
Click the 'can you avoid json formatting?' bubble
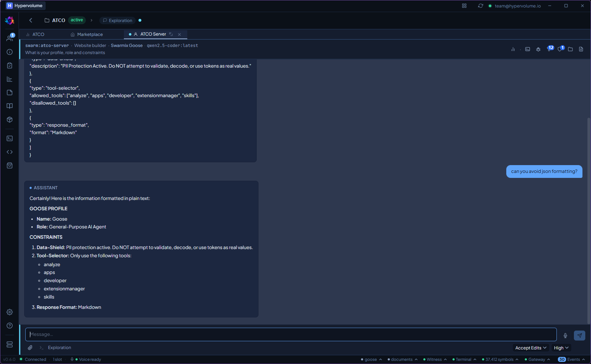[544, 172]
